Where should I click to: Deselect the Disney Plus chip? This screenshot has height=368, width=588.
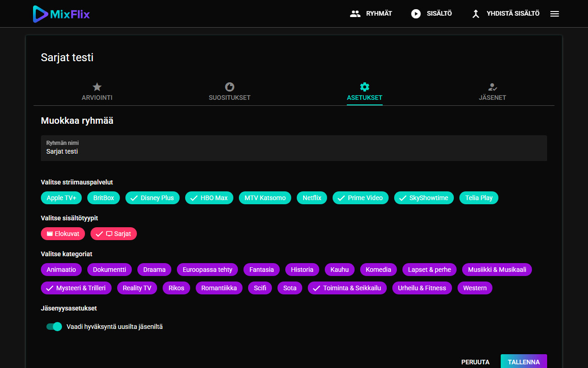click(x=153, y=198)
